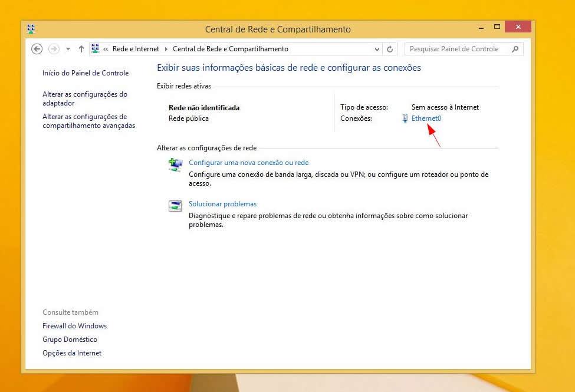Click the Forward navigation arrow button
The height and width of the screenshot is (392, 575).
[x=54, y=49]
